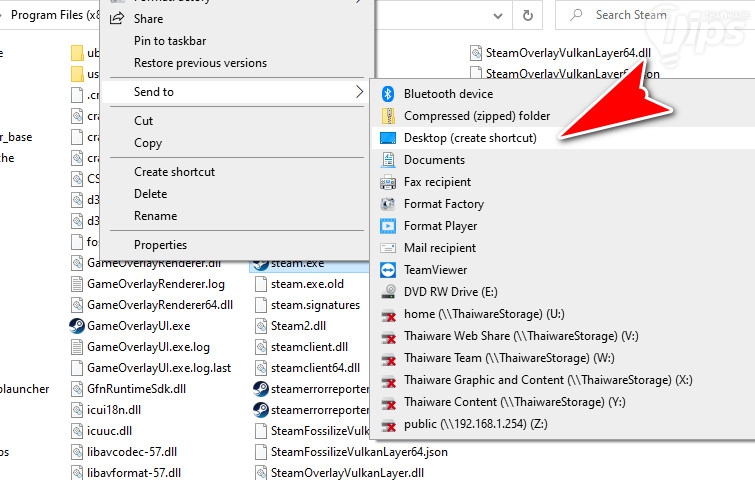
Task: Choose Pin to taskbar
Action: pos(170,41)
